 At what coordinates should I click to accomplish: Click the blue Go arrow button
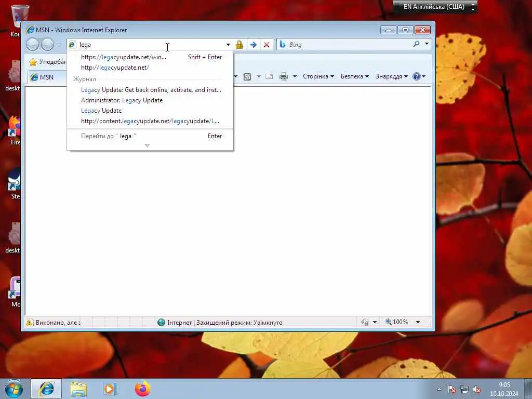pyautogui.click(x=253, y=45)
